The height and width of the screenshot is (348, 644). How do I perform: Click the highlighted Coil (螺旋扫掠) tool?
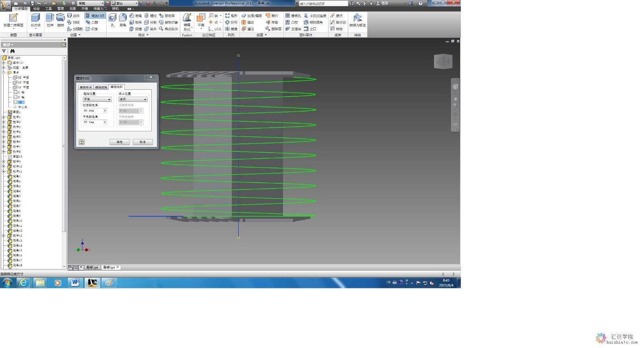(95, 16)
